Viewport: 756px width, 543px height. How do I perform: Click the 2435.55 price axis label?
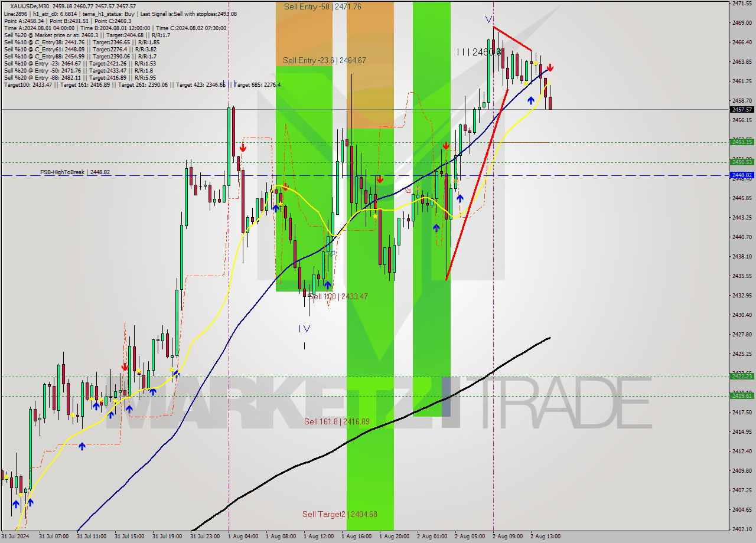click(x=742, y=276)
